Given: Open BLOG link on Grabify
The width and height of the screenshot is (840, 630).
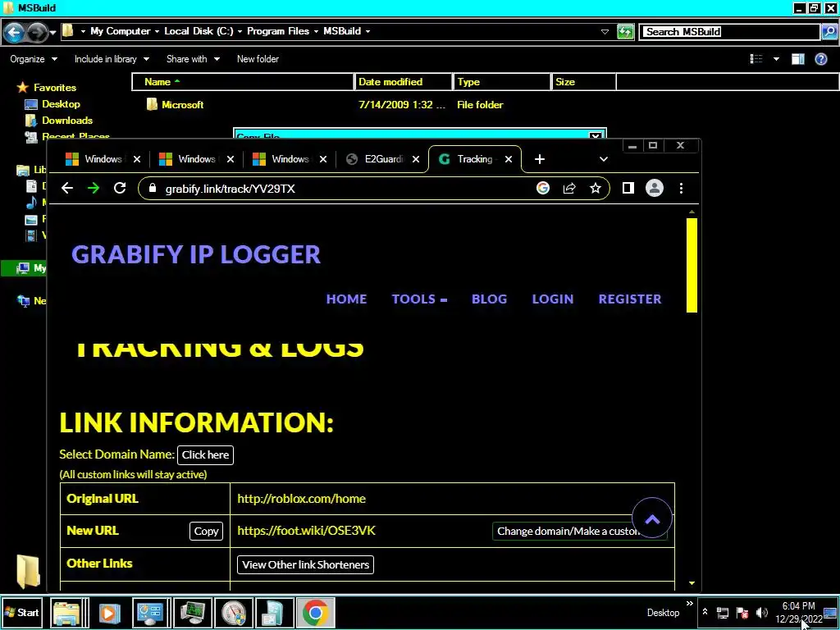Looking at the screenshot, I should tap(489, 299).
